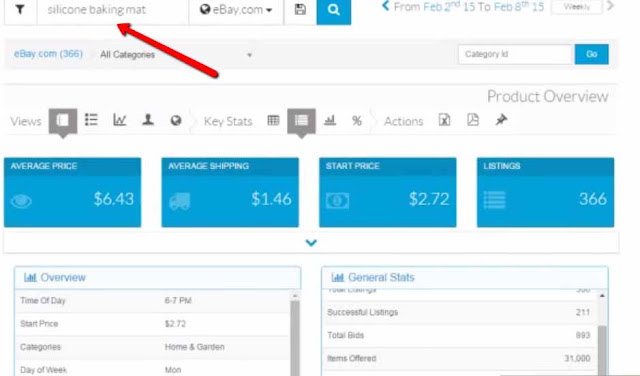Click the Start Price $2.72 card
Screen dimensions: 640x376
coord(388,192)
